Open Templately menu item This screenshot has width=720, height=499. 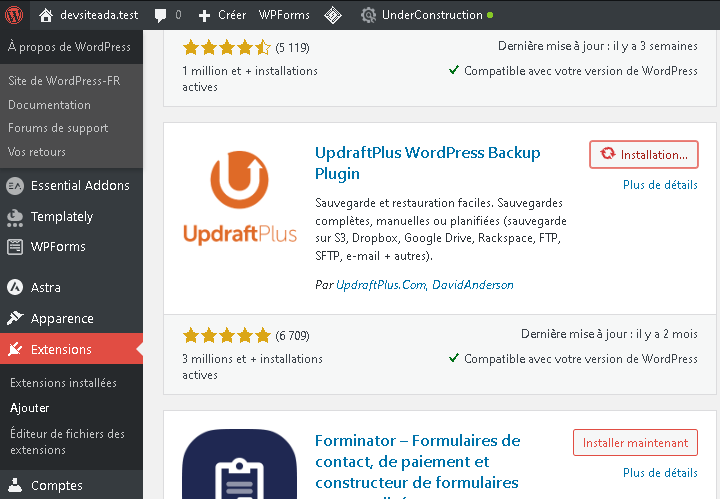(62, 217)
